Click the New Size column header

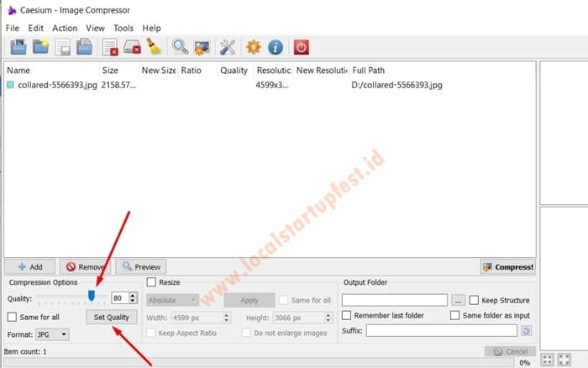click(158, 70)
